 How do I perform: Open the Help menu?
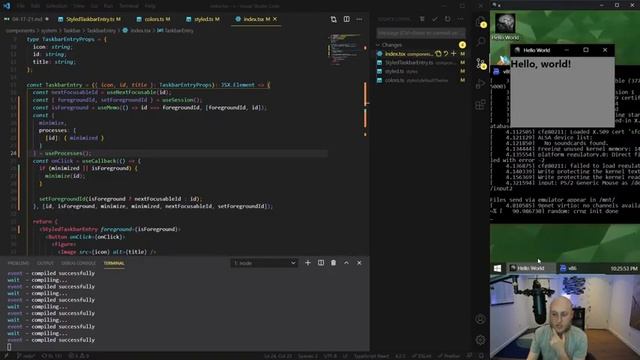tap(150, 6)
